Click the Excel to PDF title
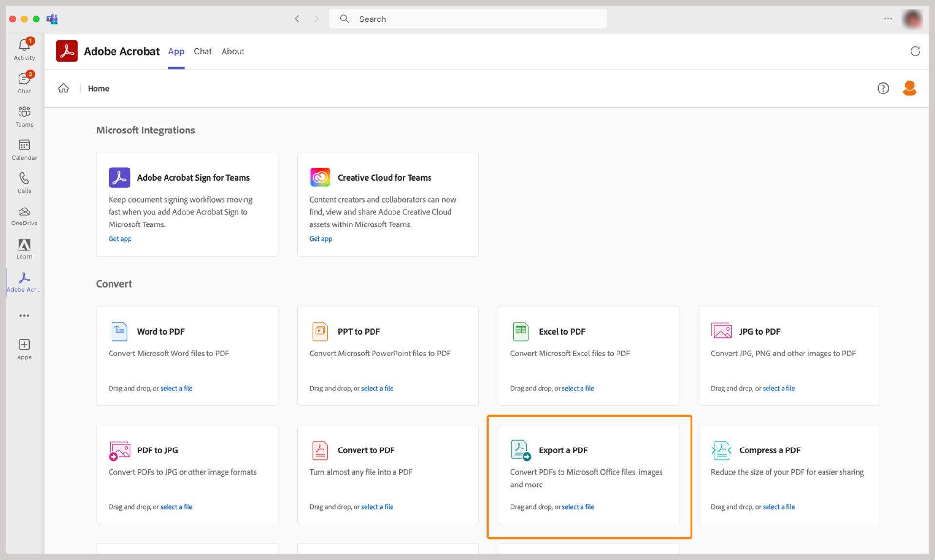The width and height of the screenshot is (935, 560). click(x=562, y=332)
